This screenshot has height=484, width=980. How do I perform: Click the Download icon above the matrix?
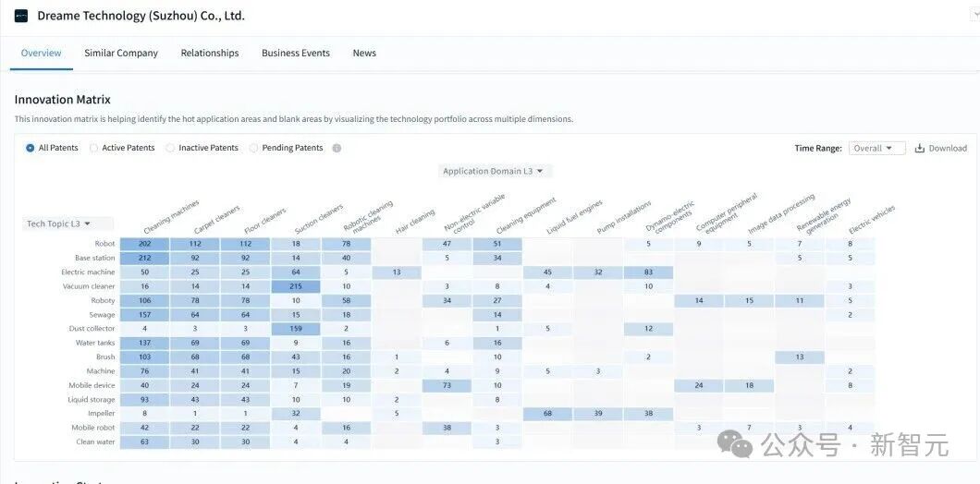pyautogui.click(x=919, y=148)
